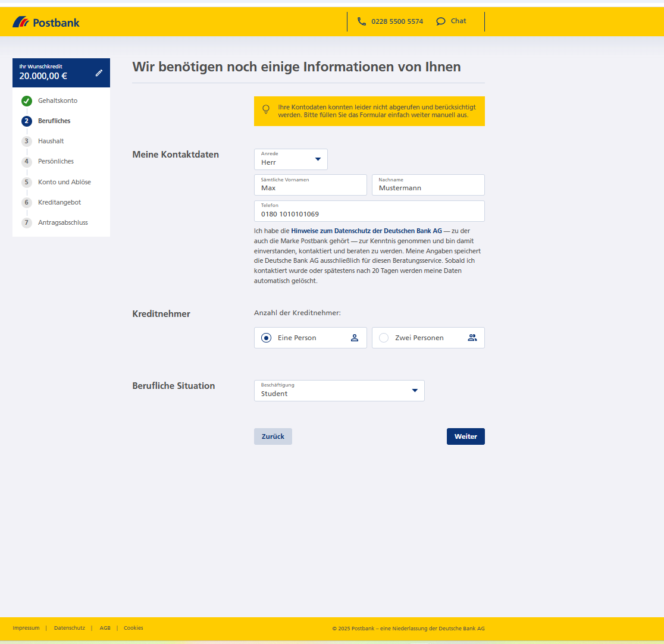The width and height of the screenshot is (664, 644).
Task: Go to Kreditangebot step
Action: coord(59,202)
